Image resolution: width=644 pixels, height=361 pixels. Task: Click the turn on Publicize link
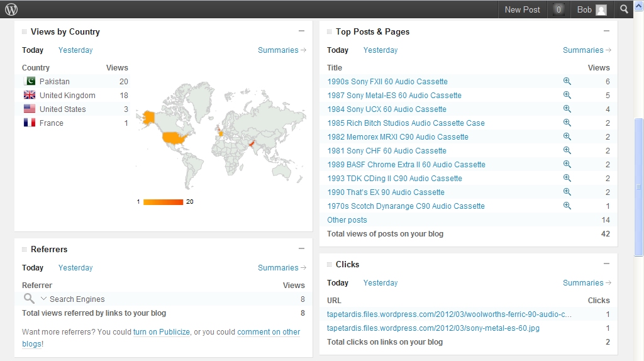162,332
